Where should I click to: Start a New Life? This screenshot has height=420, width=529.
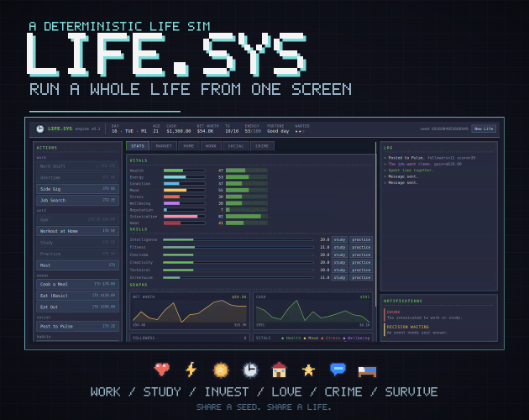484,129
